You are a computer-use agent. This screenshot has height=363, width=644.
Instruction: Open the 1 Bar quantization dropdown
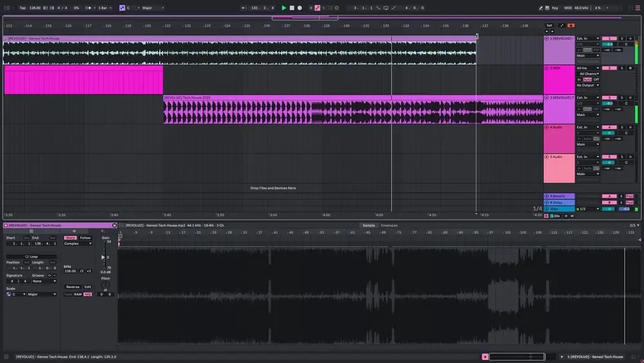(105, 8)
